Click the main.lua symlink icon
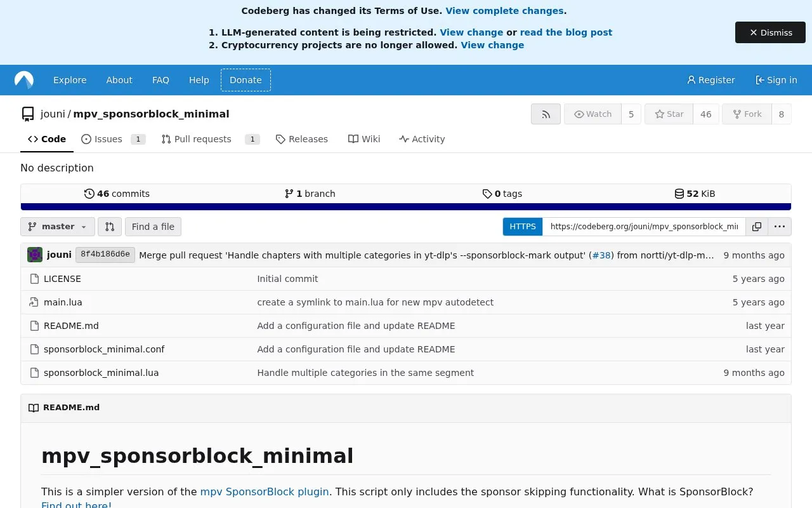The height and width of the screenshot is (508, 812). click(x=34, y=302)
